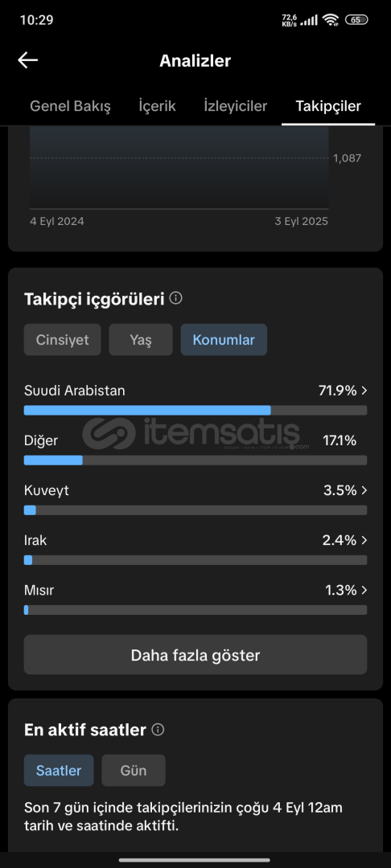
Task: Select the Konumlar filter
Action: pos(224,340)
